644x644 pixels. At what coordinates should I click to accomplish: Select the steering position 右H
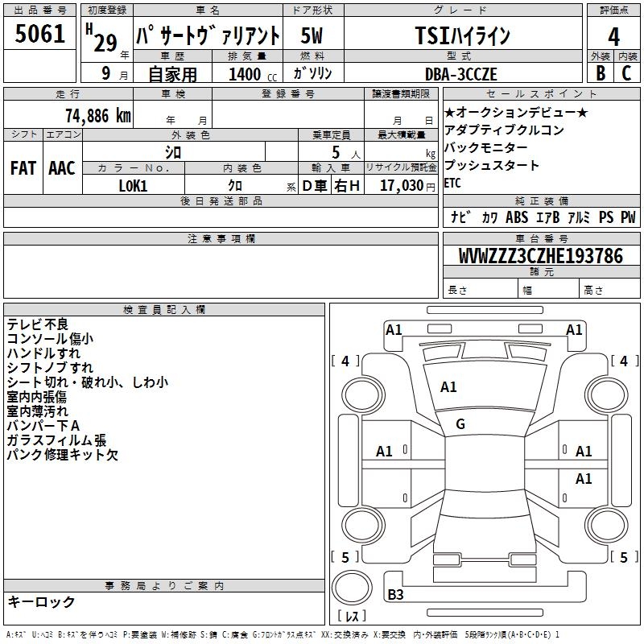click(x=347, y=186)
